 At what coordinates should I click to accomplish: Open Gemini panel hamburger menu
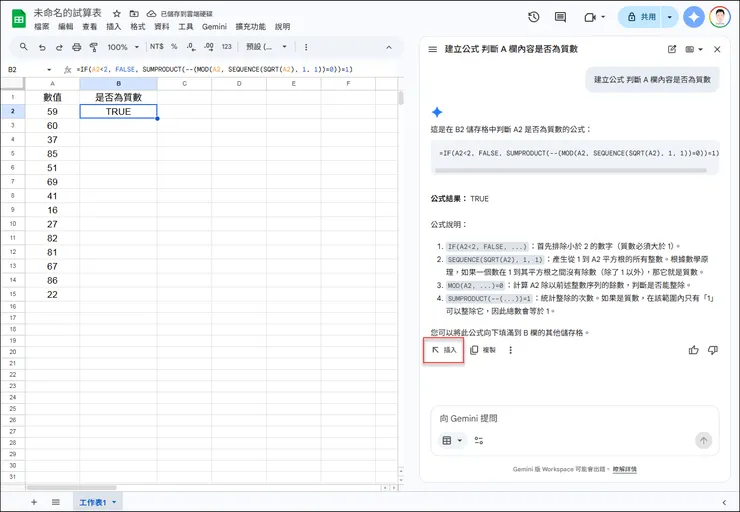pos(432,49)
